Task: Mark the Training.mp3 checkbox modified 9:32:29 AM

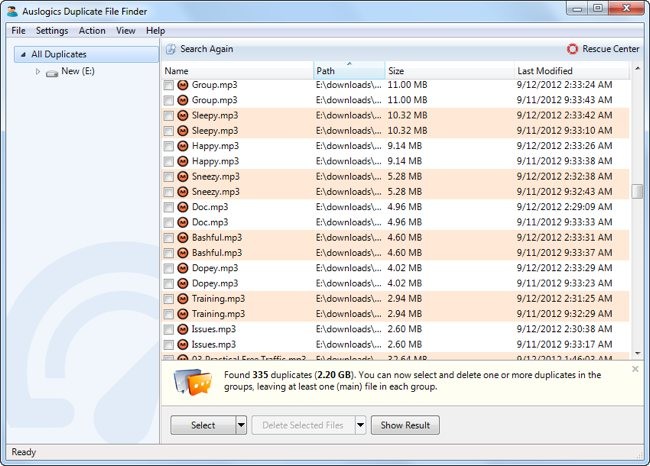Action: tap(168, 314)
